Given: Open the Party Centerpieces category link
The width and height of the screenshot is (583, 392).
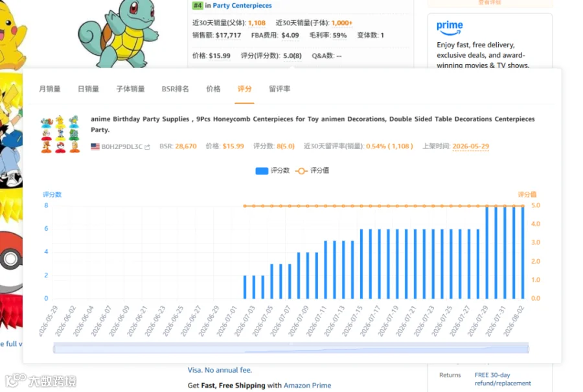Looking at the screenshot, I should pyautogui.click(x=242, y=6).
